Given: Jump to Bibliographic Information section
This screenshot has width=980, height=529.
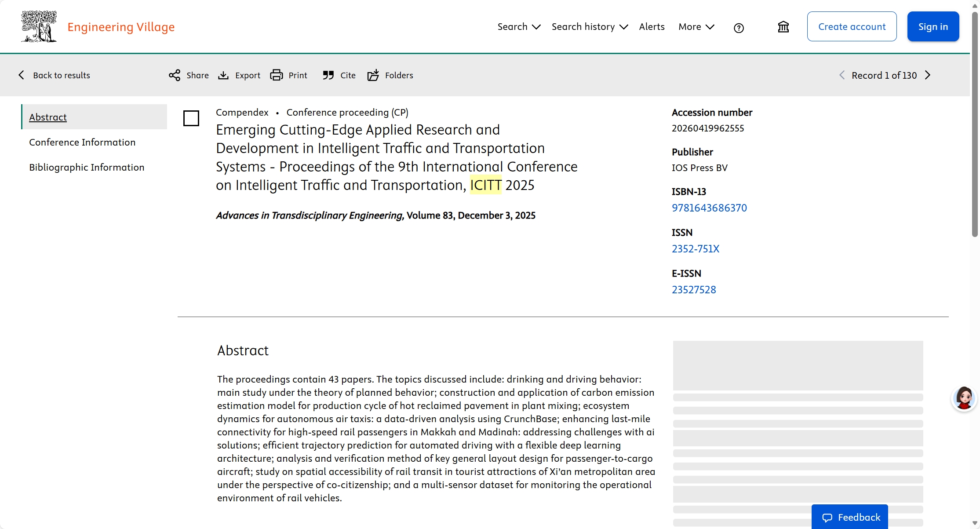Looking at the screenshot, I should click(87, 167).
